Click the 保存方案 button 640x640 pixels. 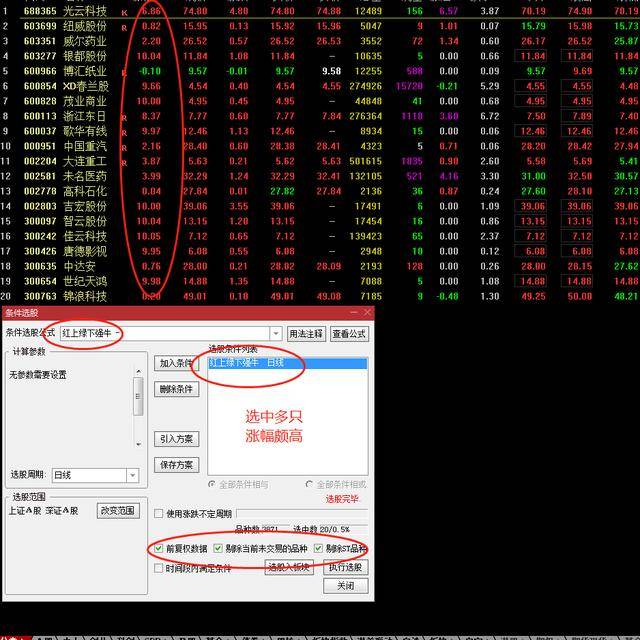click(177, 465)
